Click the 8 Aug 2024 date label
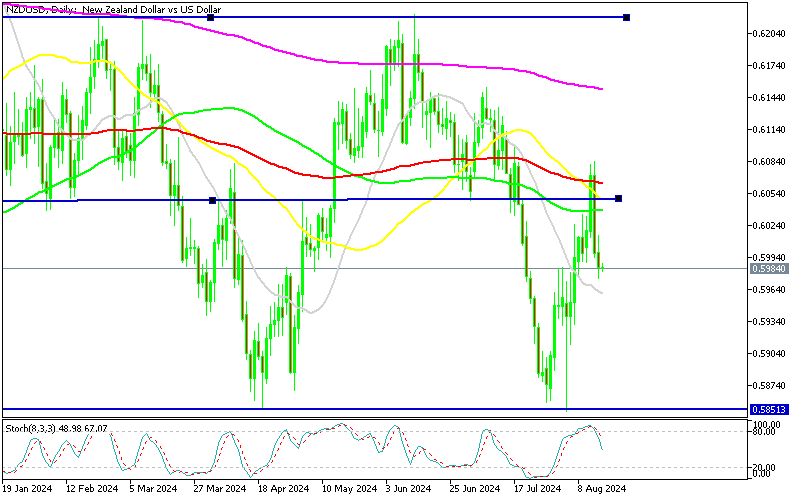The image size is (800, 500). (x=602, y=489)
